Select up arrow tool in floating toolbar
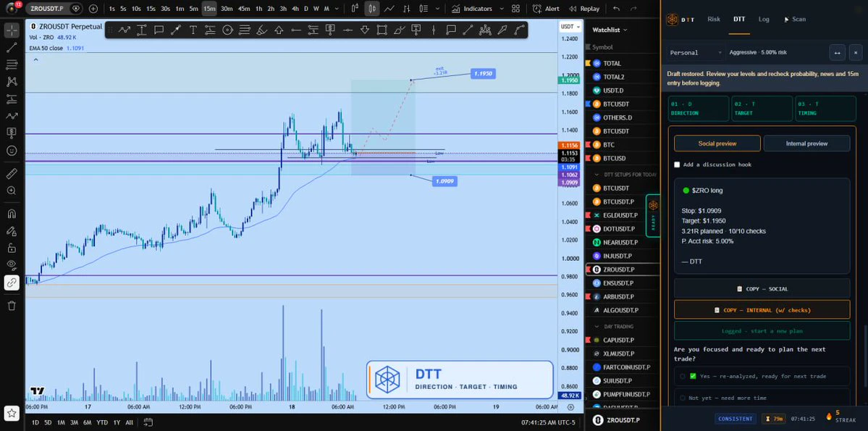 pos(279,30)
